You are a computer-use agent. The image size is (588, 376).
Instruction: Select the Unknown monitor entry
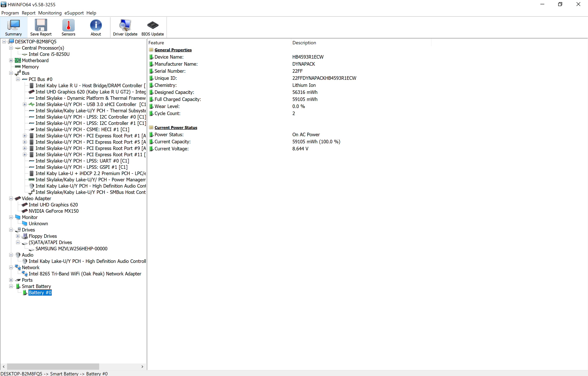tap(38, 224)
